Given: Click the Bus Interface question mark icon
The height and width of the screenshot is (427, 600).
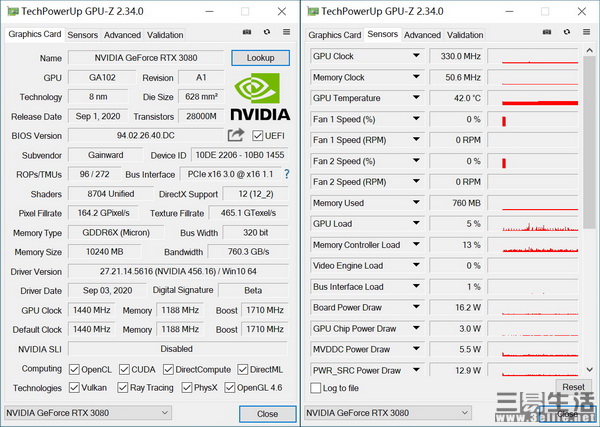Looking at the screenshot, I should [287, 174].
